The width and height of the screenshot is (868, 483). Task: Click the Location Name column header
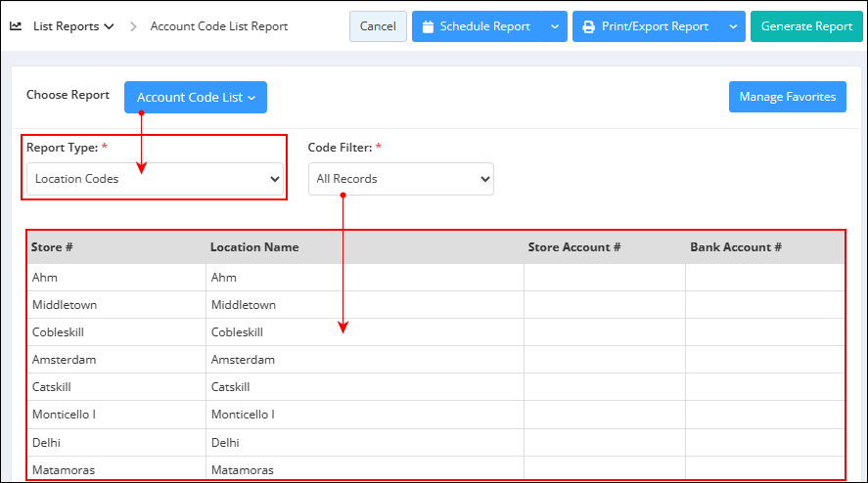[254, 247]
